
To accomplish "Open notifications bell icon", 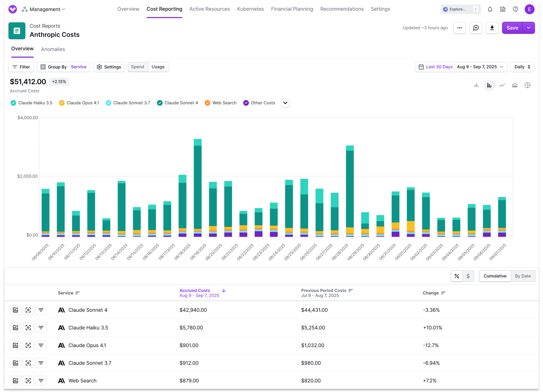I will tap(490, 9).
